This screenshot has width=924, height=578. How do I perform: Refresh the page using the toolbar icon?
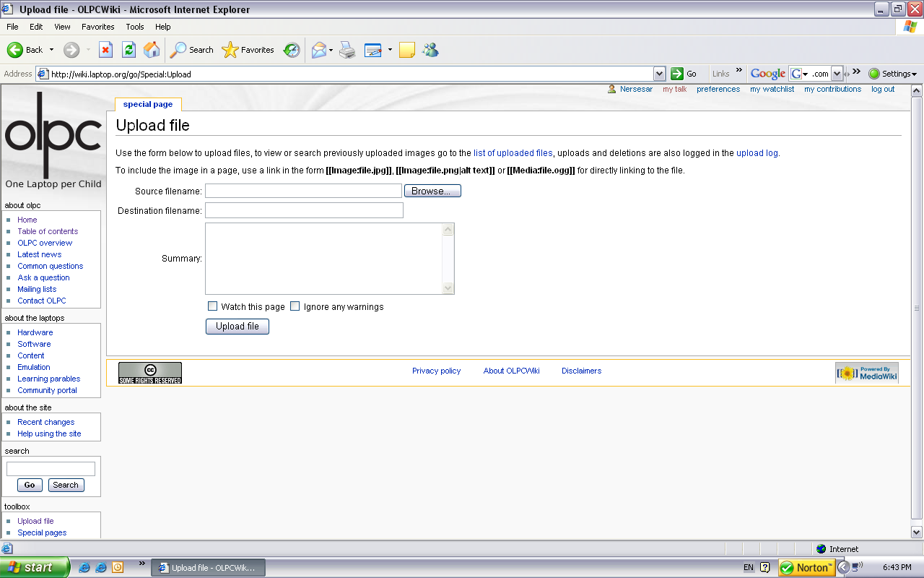[128, 50]
